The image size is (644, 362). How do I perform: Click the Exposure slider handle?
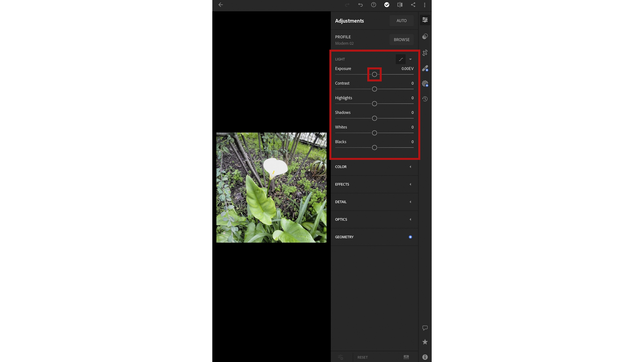pyautogui.click(x=374, y=74)
